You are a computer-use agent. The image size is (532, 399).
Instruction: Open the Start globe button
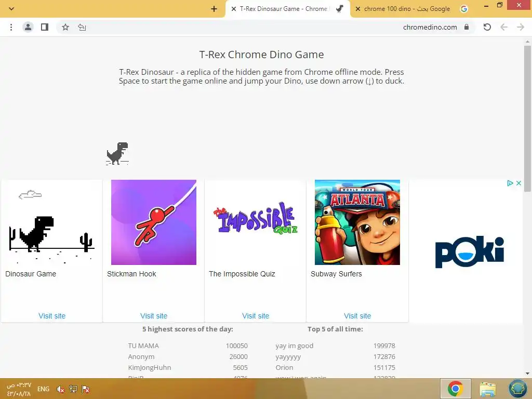518,389
